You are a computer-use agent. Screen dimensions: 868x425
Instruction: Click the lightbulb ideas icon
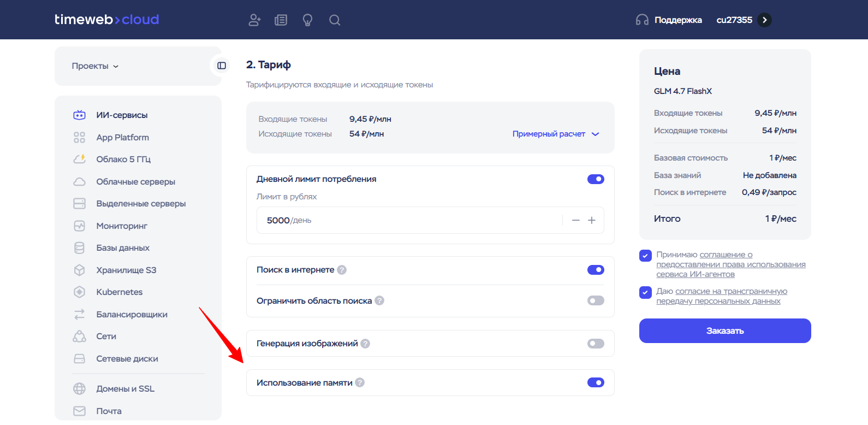pos(308,20)
